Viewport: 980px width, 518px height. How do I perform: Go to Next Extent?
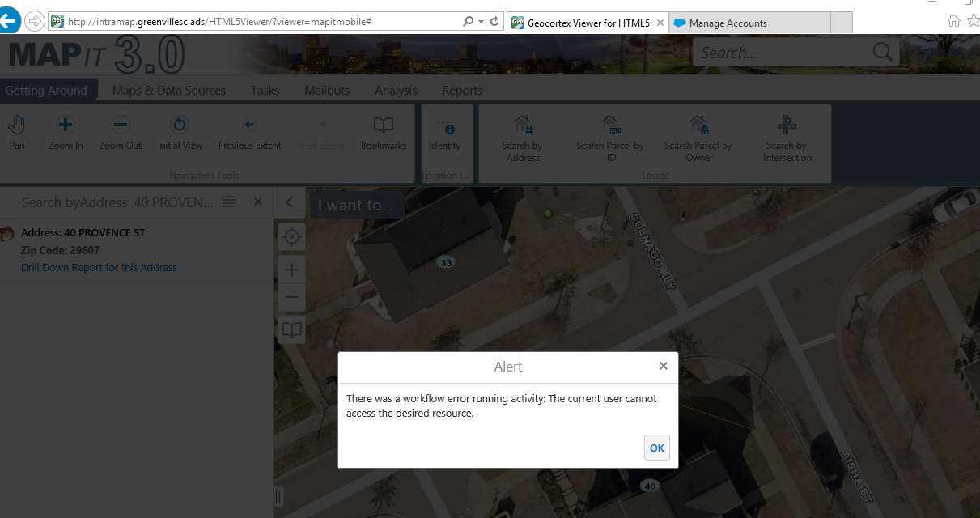point(321,134)
